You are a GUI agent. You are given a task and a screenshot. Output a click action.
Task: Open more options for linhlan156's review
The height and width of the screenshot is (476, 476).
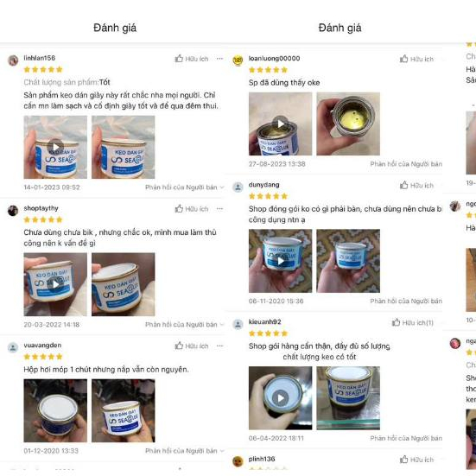[x=219, y=59]
